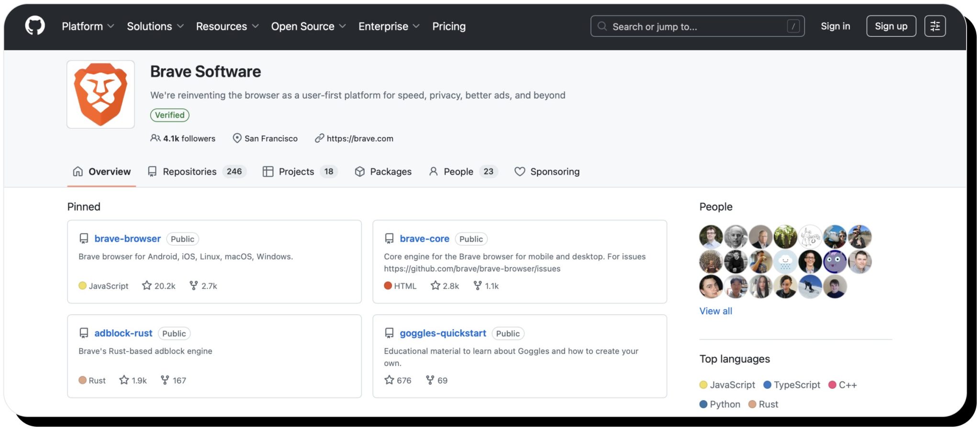Click the followers people icon
980x430 pixels.
coord(155,138)
